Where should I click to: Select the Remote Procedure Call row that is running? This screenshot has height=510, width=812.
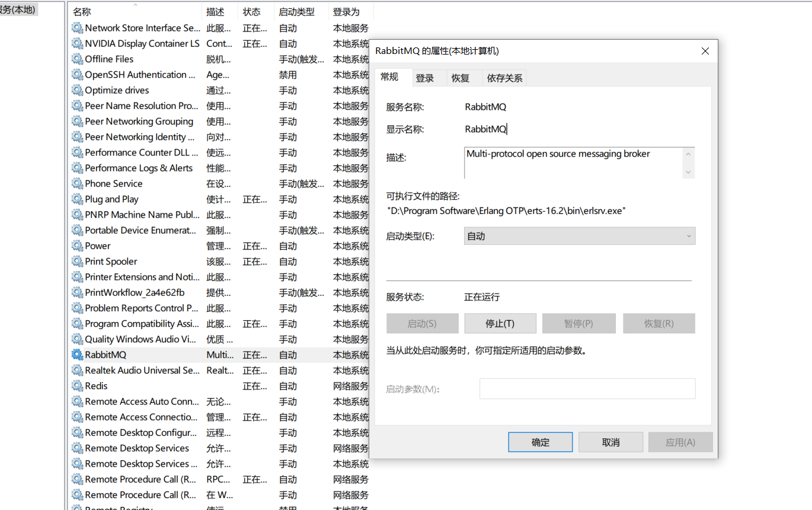click(219, 479)
